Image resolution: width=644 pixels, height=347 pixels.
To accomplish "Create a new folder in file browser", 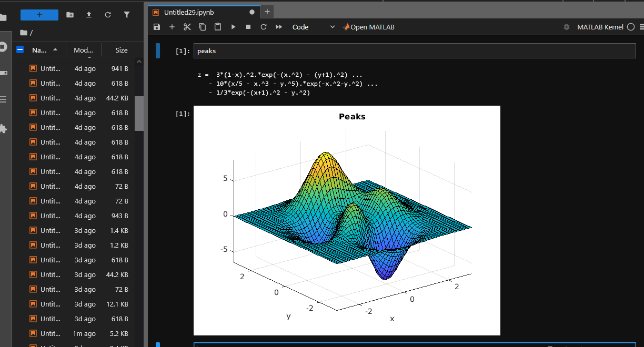I will (x=70, y=15).
